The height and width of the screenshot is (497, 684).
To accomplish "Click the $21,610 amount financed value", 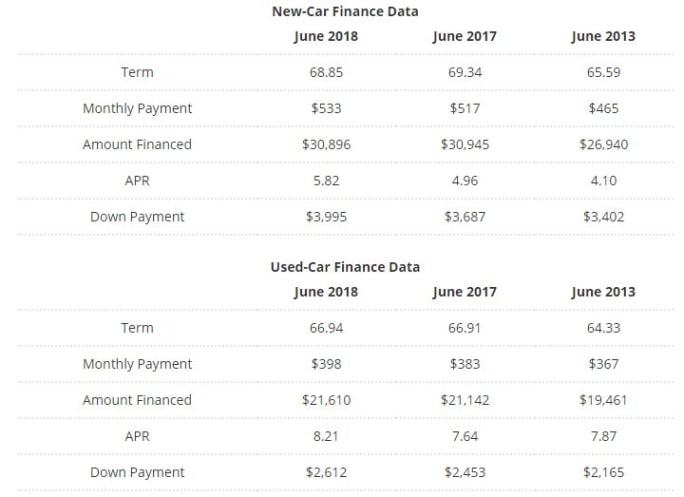I will tap(326, 400).
